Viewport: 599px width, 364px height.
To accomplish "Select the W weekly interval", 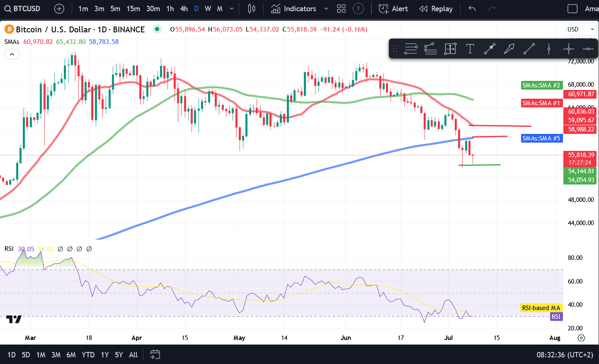I will pyautogui.click(x=208, y=9).
